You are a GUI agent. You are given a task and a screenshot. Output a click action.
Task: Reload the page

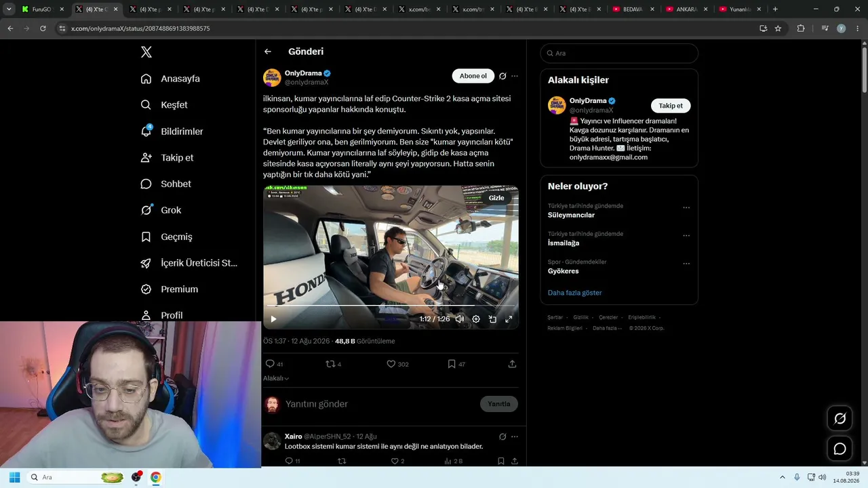pyautogui.click(x=43, y=28)
